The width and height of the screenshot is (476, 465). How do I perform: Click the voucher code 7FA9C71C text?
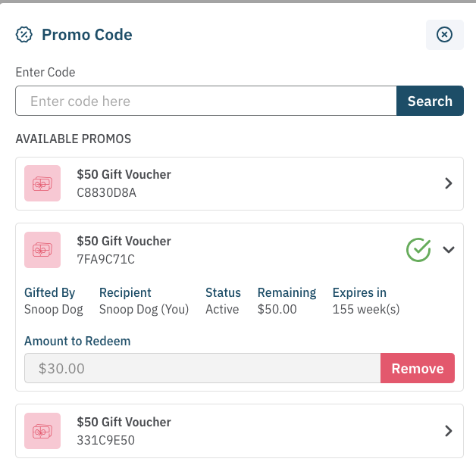pos(105,260)
